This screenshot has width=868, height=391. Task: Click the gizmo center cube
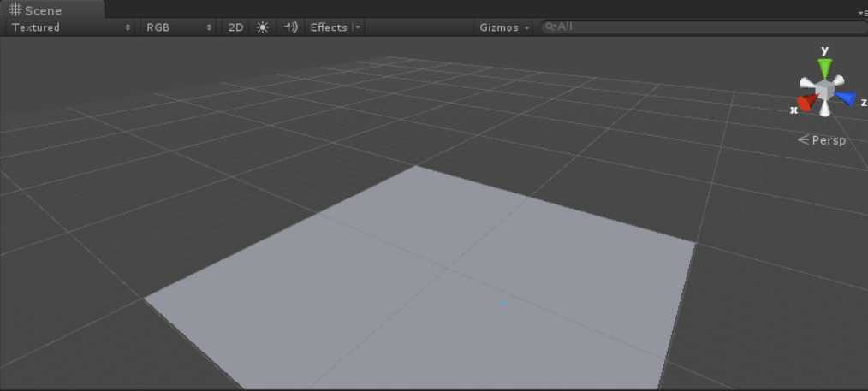[x=825, y=90]
